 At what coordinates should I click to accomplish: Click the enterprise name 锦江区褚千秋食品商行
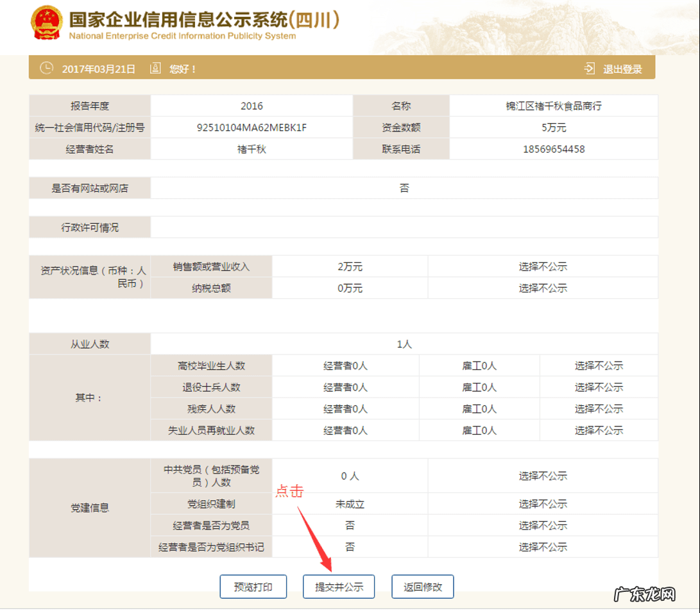click(553, 106)
